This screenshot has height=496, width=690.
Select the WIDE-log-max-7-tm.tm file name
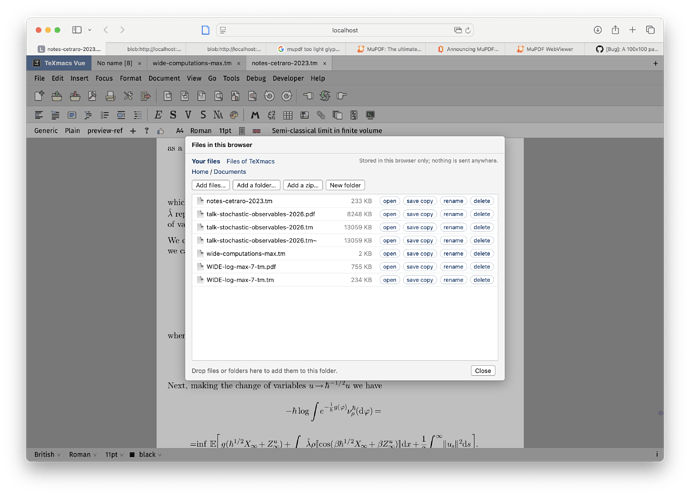pos(240,280)
